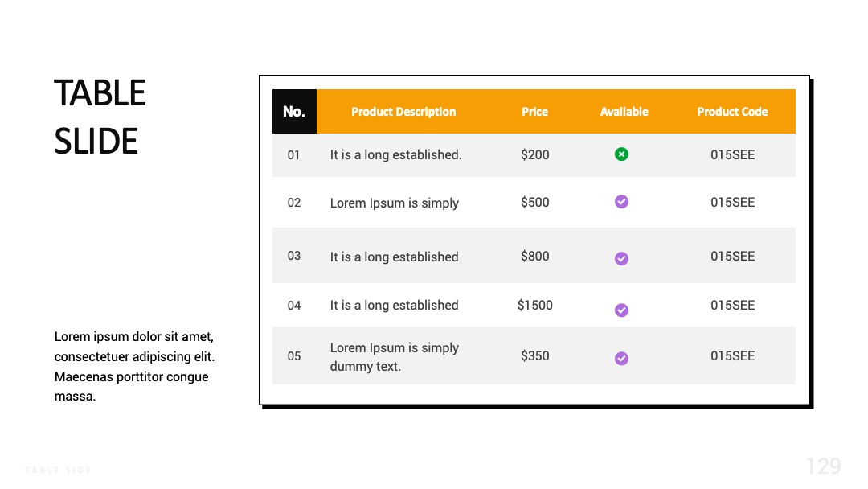Image resolution: width=868 pixels, height=489 pixels.
Task: Click the row number 03 cell
Action: pos(294,256)
